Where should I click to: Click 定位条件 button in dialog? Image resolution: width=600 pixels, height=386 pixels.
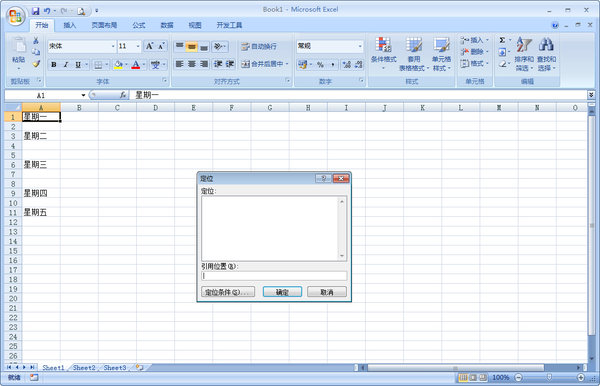coord(228,292)
